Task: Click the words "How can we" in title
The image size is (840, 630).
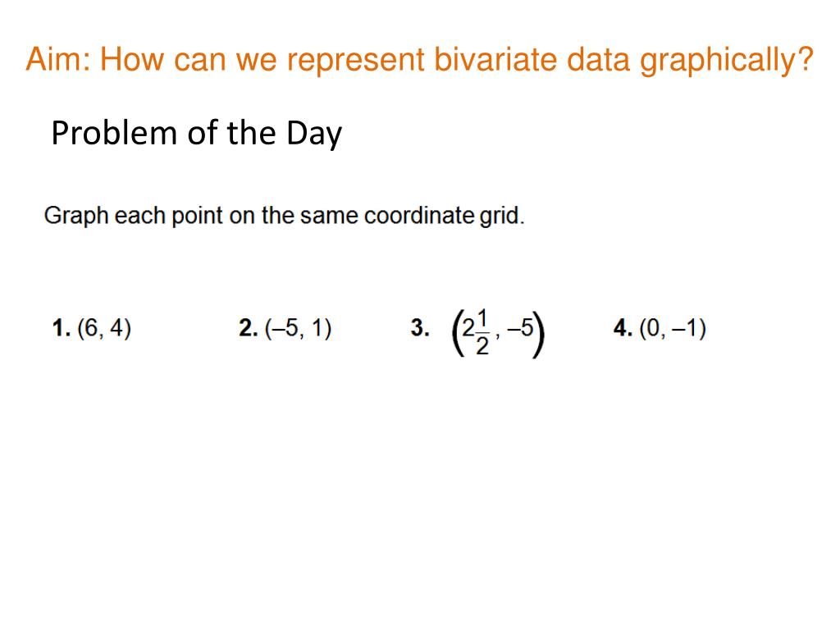Action: 188,59
